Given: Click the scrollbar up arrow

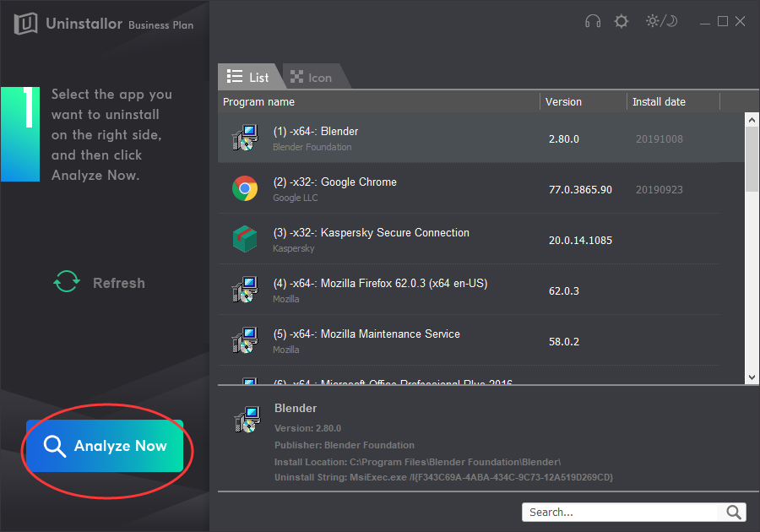Looking at the screenshot, I should [752, 120].
